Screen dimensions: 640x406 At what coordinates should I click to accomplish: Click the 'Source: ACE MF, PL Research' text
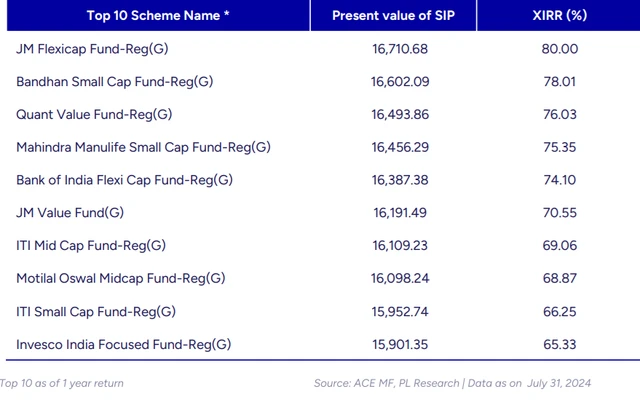[388, 383]
